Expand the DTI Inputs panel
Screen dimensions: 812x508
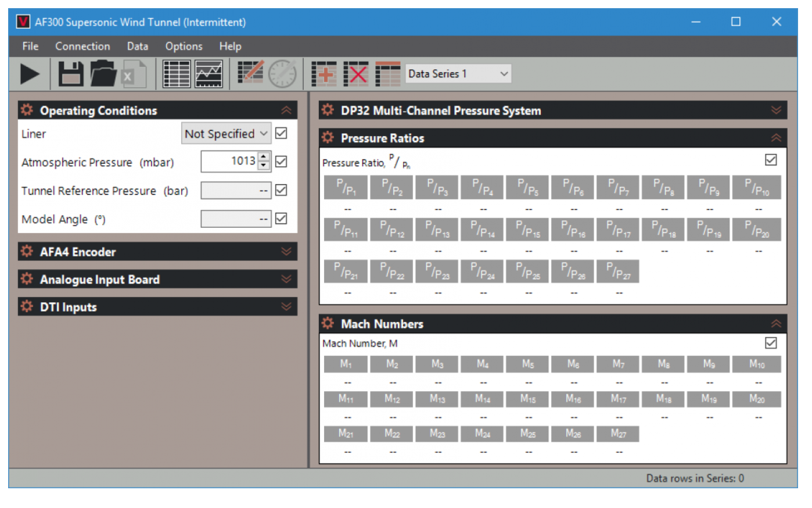[286, 306]
